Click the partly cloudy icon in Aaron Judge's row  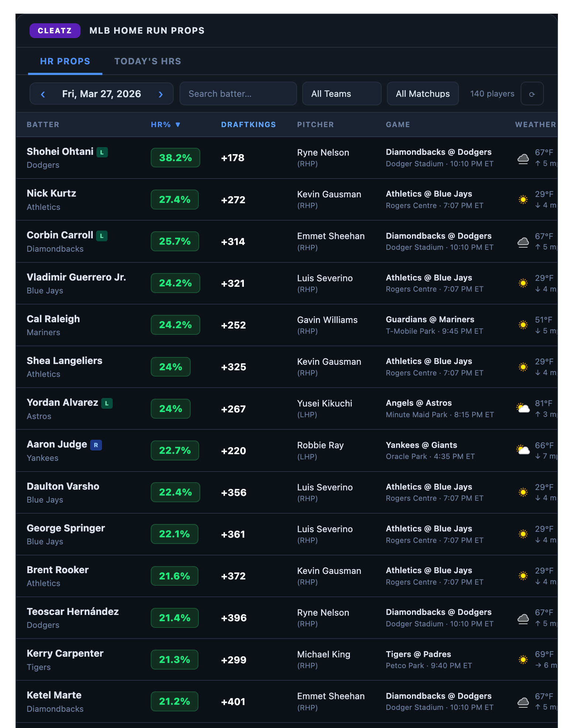pos(523,450)
